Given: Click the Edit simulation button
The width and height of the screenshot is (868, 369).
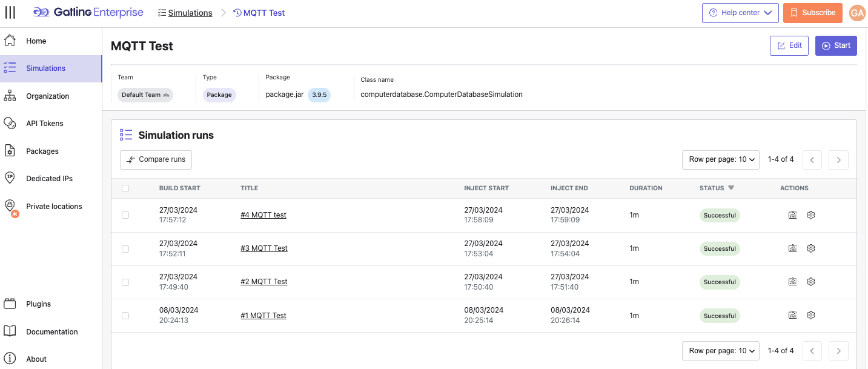Looking at the screenshot, I should (x=789, y=45).
